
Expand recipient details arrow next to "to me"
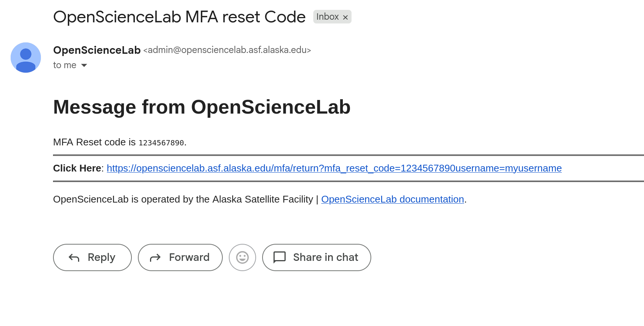[84, 66]
